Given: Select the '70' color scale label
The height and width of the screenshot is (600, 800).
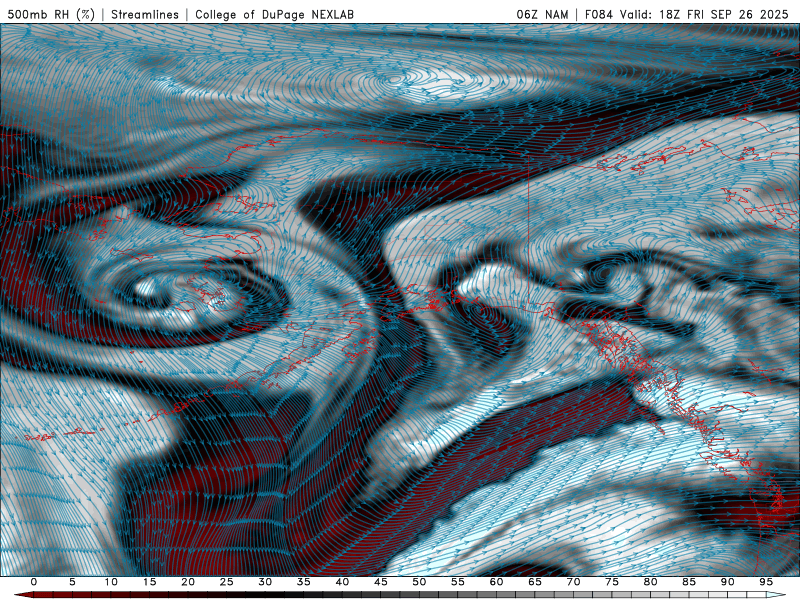Looking at the screenshot, I should tap(573, 582).
